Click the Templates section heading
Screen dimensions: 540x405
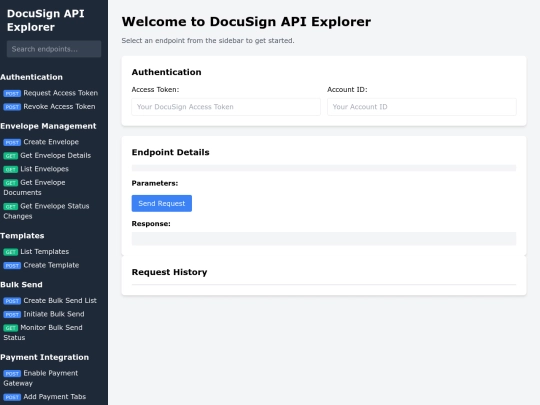(x=22, y=236)
